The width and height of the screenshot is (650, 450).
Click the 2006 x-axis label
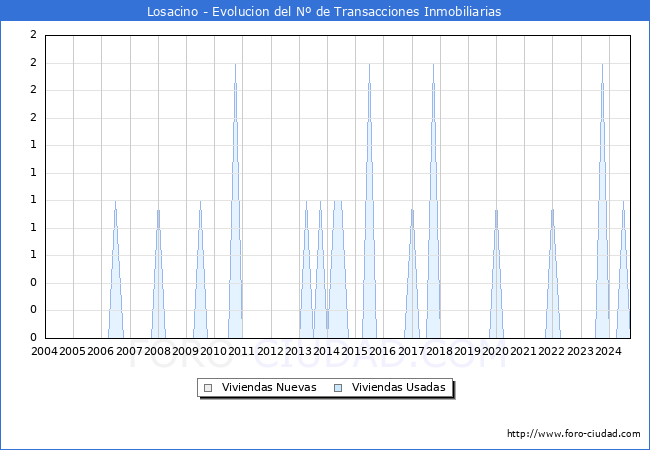(100, 351)
